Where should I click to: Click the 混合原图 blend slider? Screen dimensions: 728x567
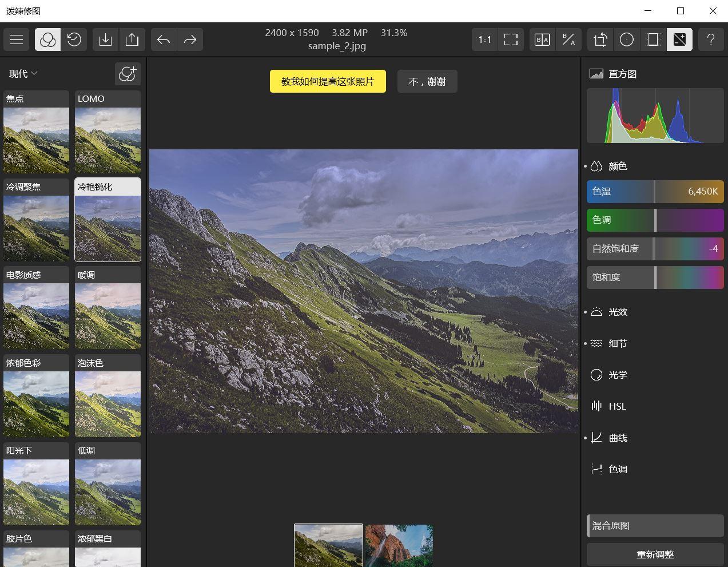click(655, 526)
